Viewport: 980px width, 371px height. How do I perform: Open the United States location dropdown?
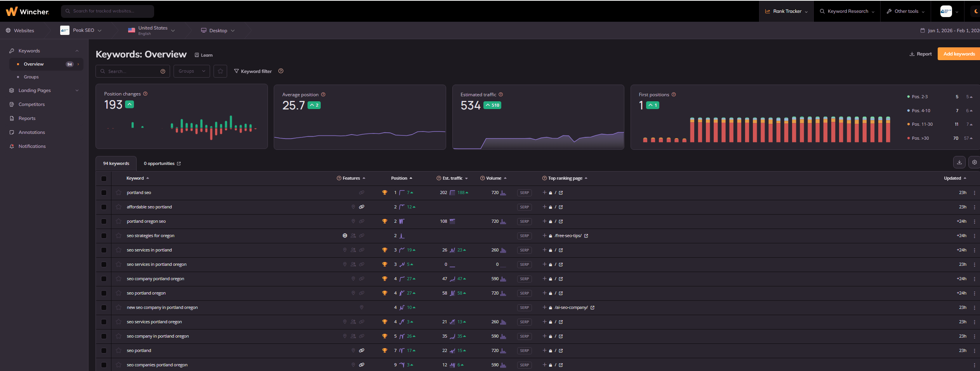pyautogui.click(x=152, y=30)
